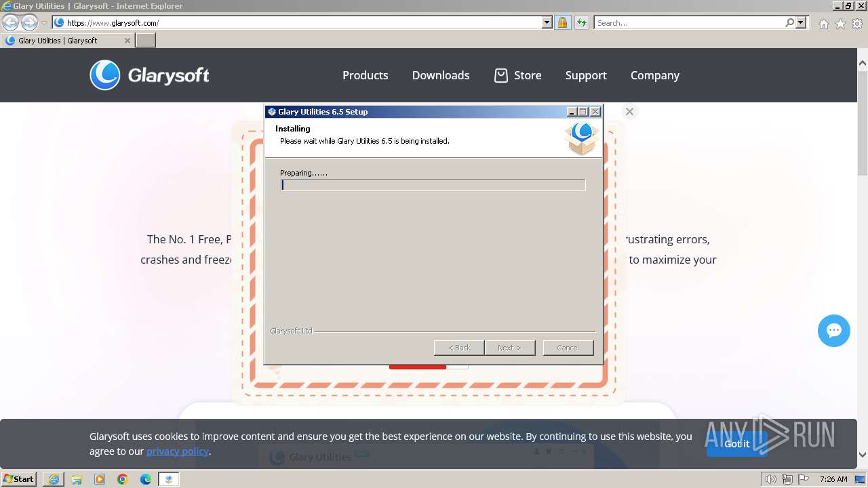Click the disabled Next button in setup
The height and width of the screenshot is (488, 868).
coord(509,348)
